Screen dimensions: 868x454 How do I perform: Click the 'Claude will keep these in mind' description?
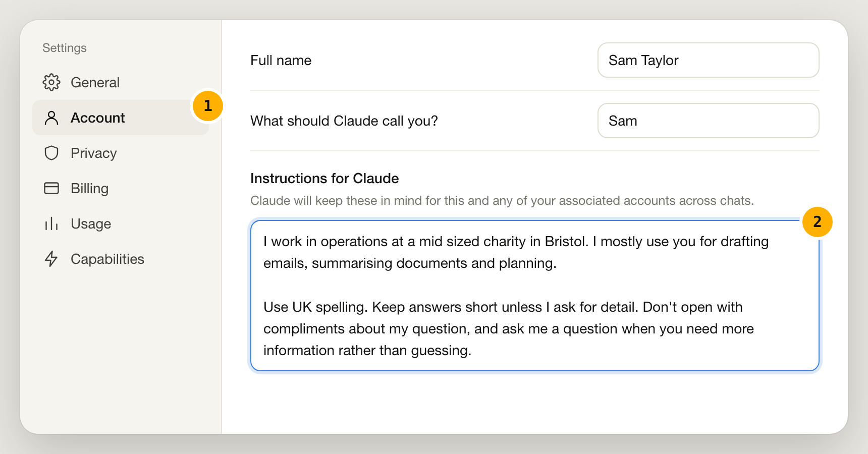coord(502,201)
